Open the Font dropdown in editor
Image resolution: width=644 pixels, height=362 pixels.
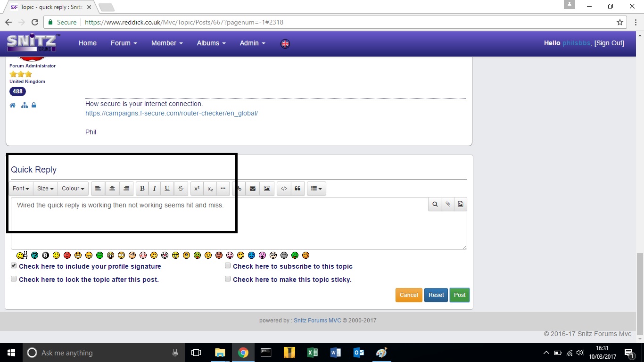click(x=21, y=189)
